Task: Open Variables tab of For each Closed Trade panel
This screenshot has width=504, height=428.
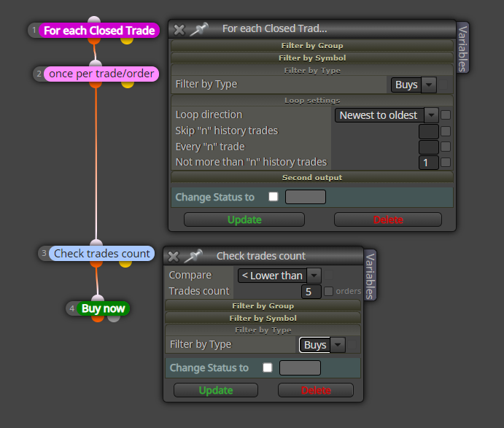Action: pyautogui.click(x=462, y=48)
